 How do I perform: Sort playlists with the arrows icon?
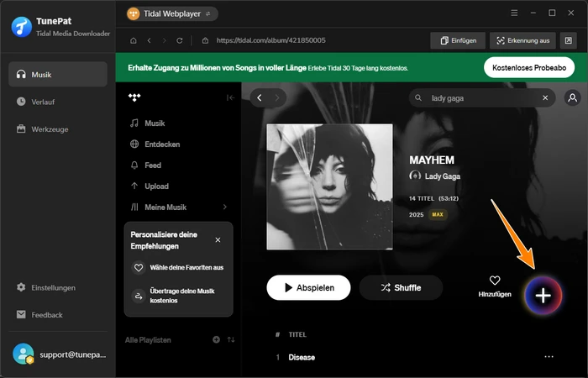[231, 339]
